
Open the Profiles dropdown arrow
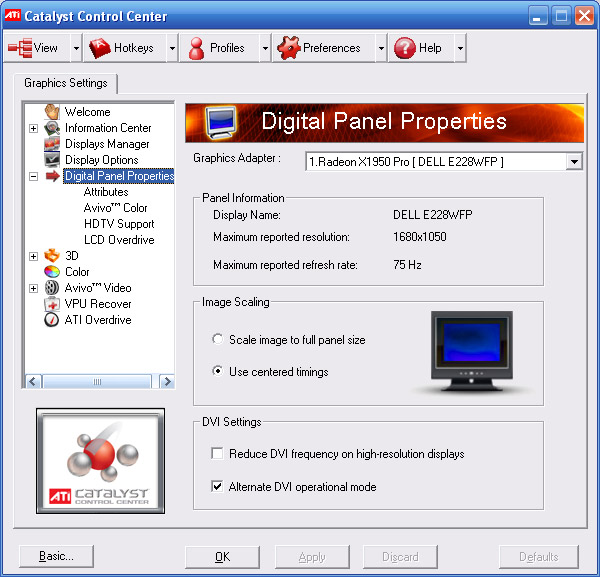click(265, 48)
